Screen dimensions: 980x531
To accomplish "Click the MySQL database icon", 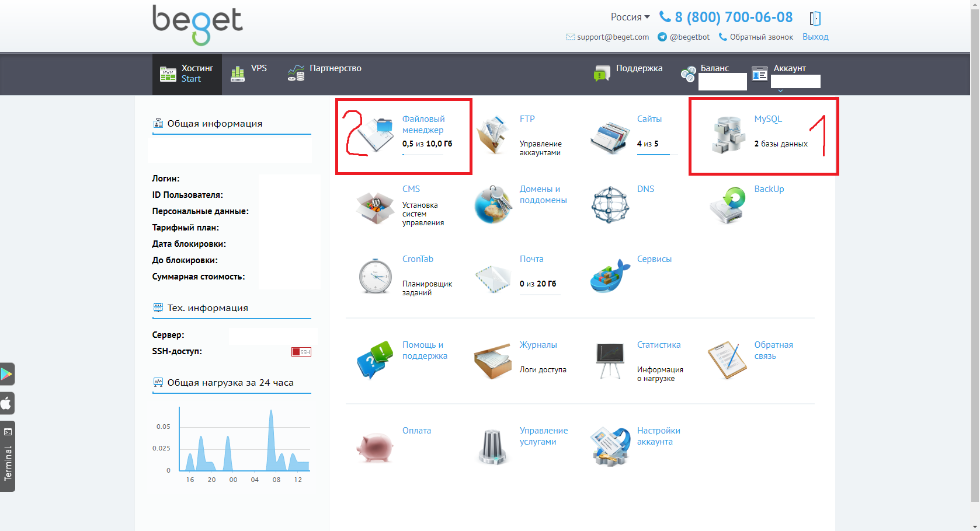I will [728, 135].
